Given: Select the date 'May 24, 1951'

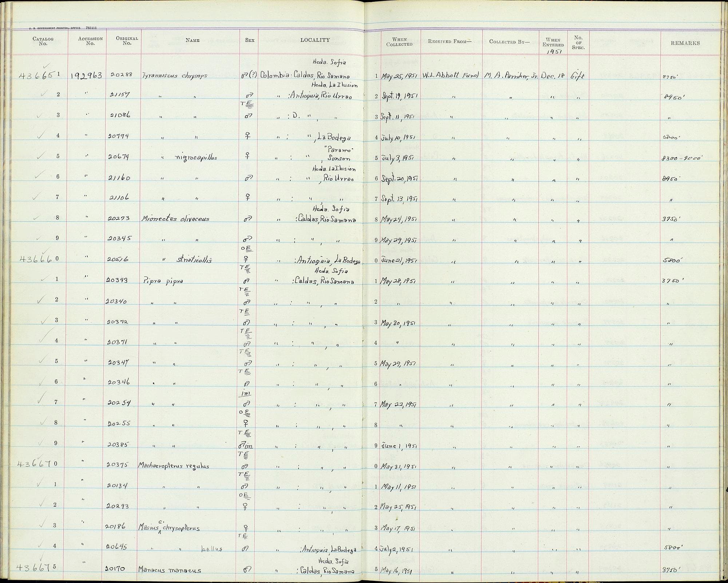Looking at the screenshot, I should [398, 220].
